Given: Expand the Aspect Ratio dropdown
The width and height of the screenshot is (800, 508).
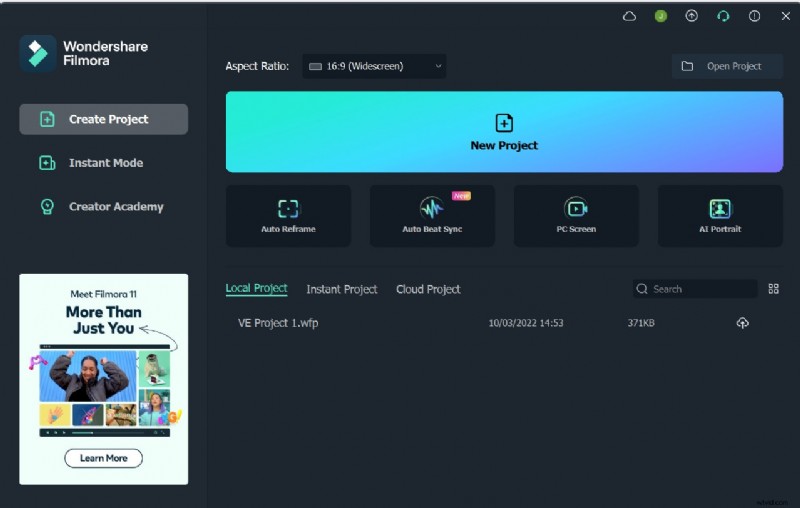Looking at the screenshot, I should [374, 67].
